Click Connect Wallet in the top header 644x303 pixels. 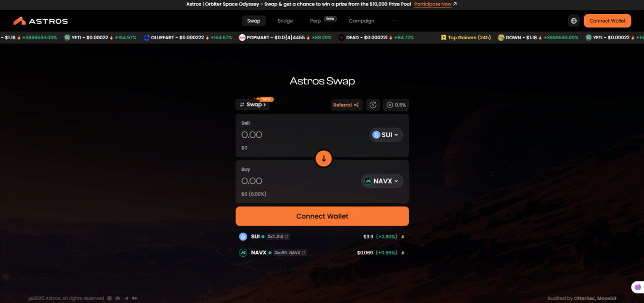point(607,21)
